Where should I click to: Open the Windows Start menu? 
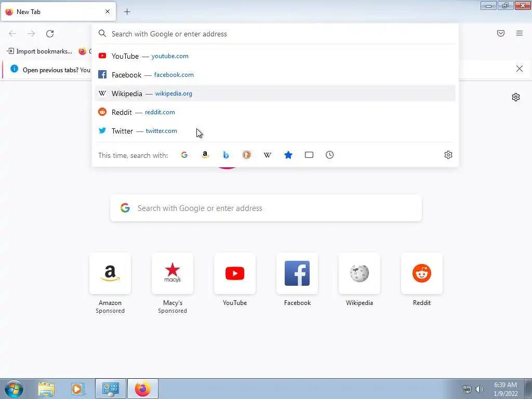(14, 389)
